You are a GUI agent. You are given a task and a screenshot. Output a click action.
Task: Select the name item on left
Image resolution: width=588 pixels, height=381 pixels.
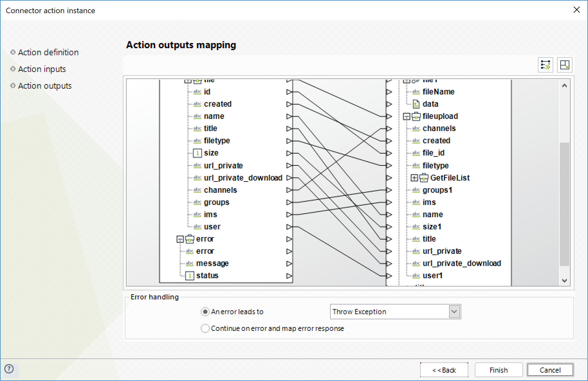click(x=214, y=116)
